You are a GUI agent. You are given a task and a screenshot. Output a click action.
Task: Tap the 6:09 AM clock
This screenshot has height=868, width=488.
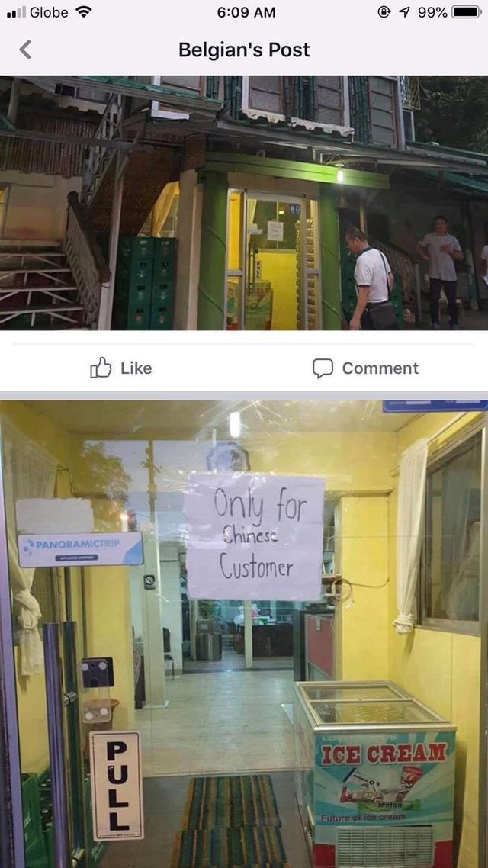[x=246, y=12]
